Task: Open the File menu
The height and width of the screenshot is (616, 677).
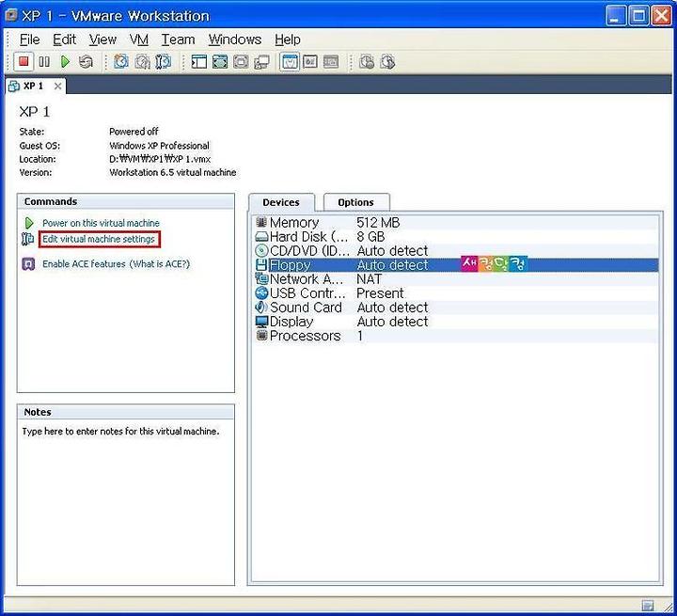Action: pos(29,39)
